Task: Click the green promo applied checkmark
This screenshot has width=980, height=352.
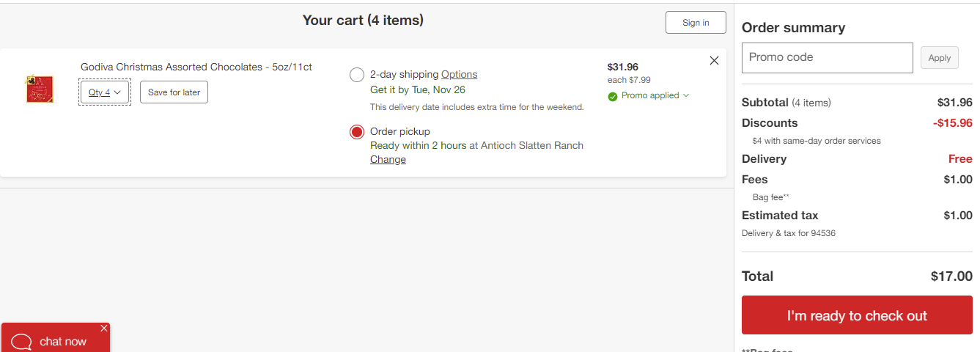Action: pyautogui.click(x=613, y=96)
